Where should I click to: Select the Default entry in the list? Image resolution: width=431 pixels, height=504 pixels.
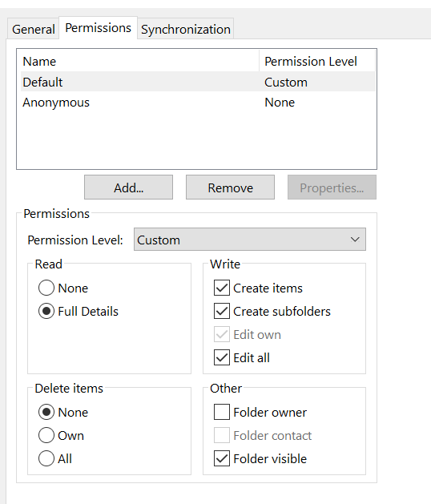198,83
